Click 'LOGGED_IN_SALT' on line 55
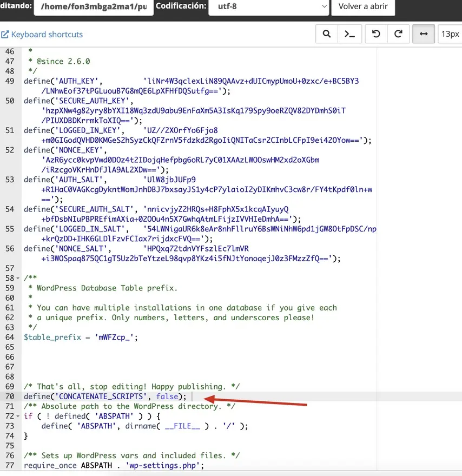The width and height of the screenshot is (462, 476). (90, 229)
